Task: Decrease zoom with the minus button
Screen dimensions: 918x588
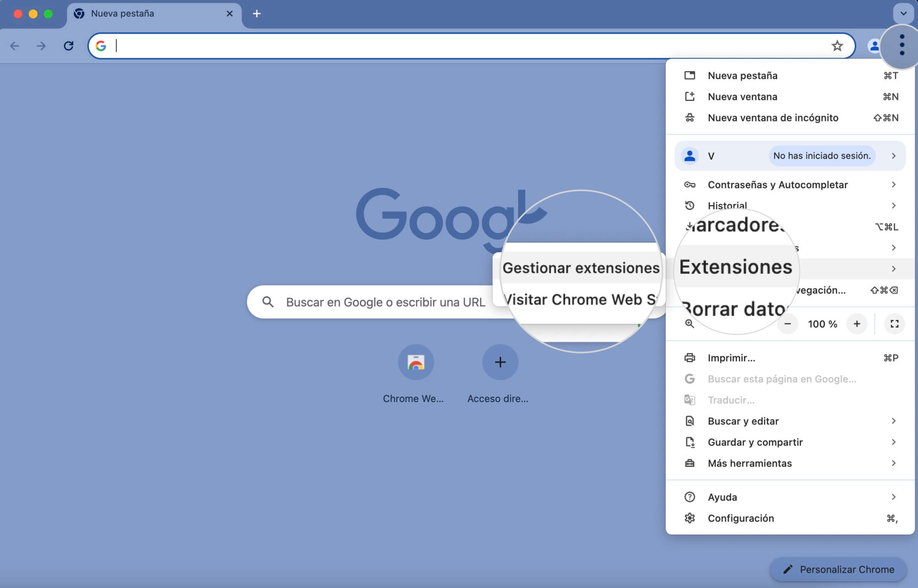Action: click(788, 324)
